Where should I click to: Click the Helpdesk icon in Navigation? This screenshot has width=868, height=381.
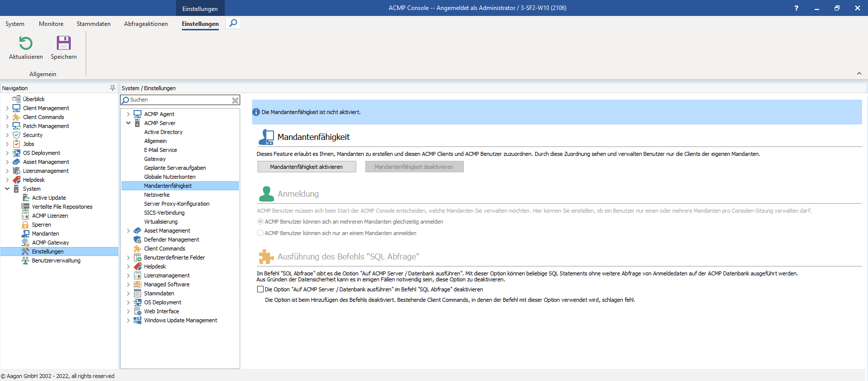point(16,180)
